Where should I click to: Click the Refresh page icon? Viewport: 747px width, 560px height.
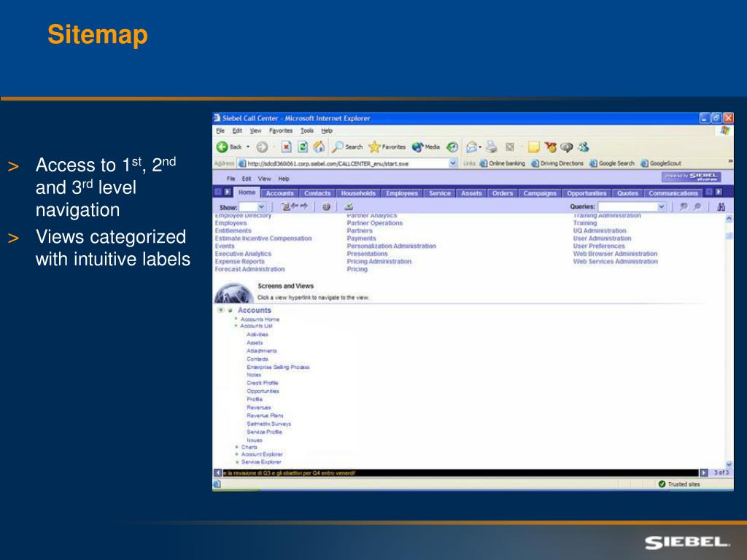pos(303,147)
